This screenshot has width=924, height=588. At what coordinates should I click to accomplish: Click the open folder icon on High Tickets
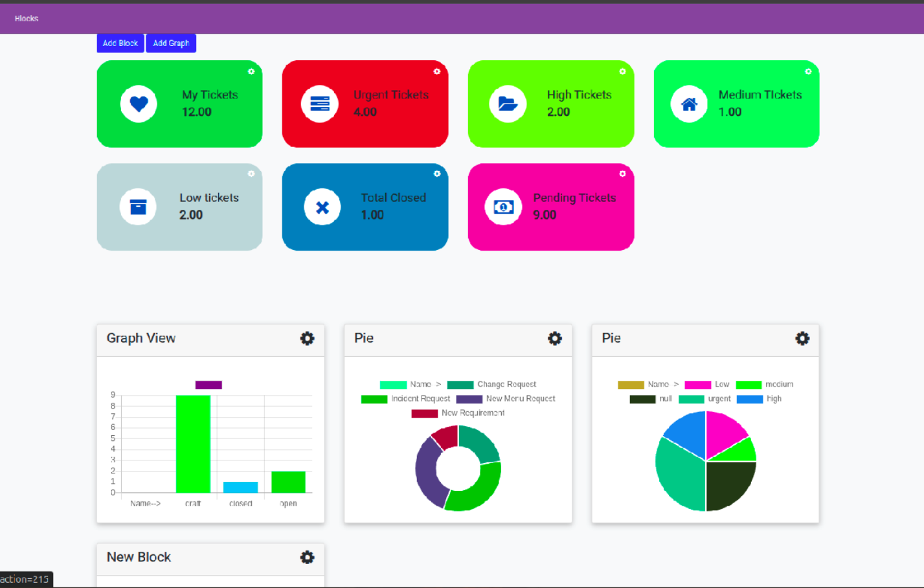click(x=508, y=104)
